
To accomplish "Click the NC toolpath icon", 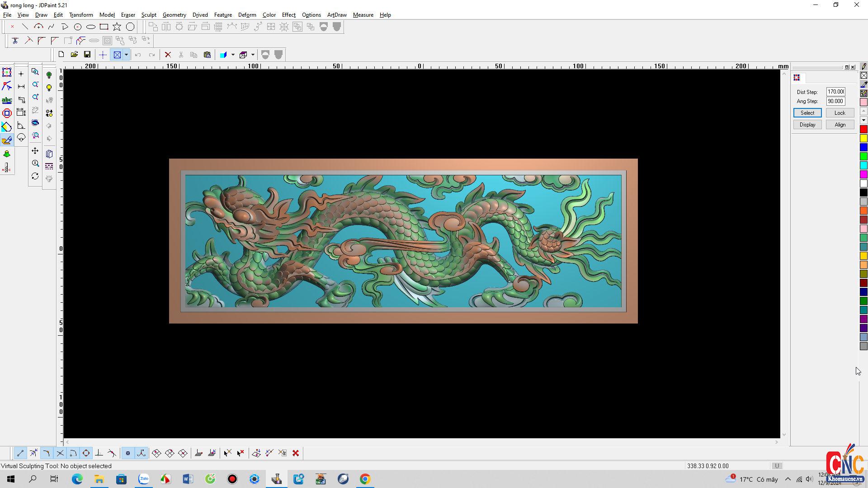I will pyautogui.click(x=7, y=169).
